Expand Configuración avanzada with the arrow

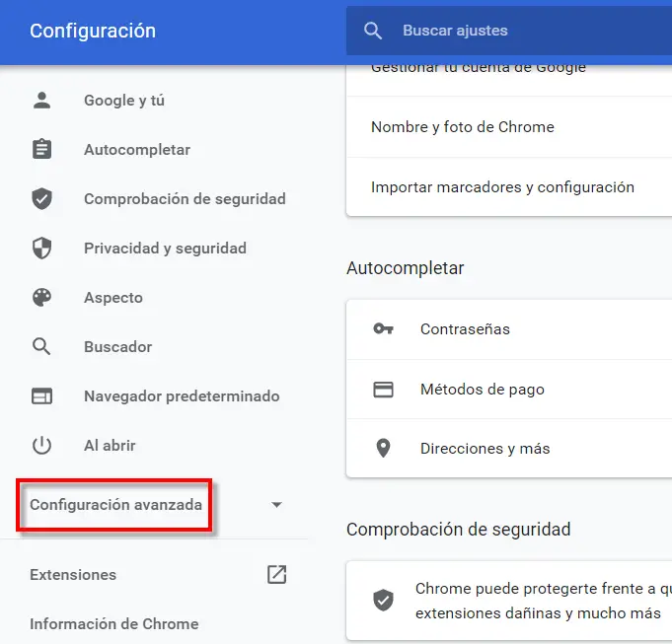click(276, 505)
